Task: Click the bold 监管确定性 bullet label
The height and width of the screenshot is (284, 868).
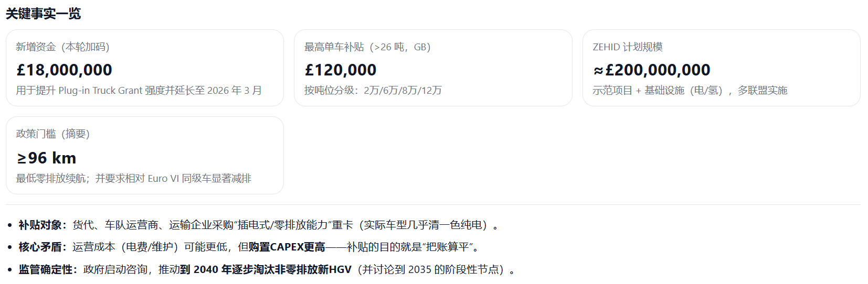Action: (46, 270)
